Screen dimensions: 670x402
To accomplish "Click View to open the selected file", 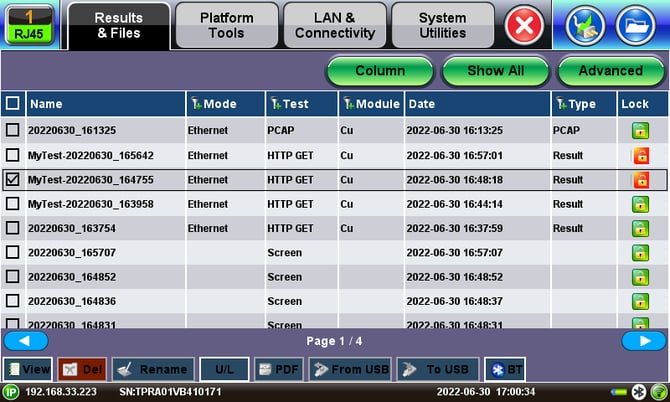I will pyautogui.click(x=28, y=369).
